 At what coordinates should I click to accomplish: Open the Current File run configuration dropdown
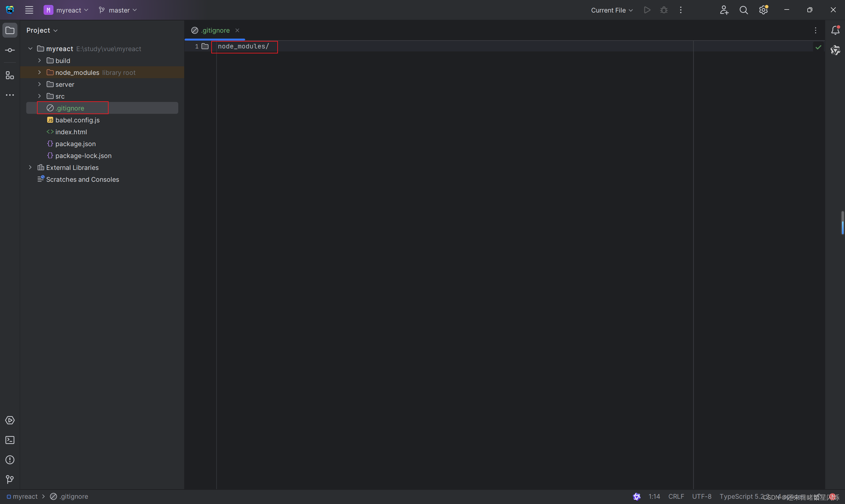[612, 10]
